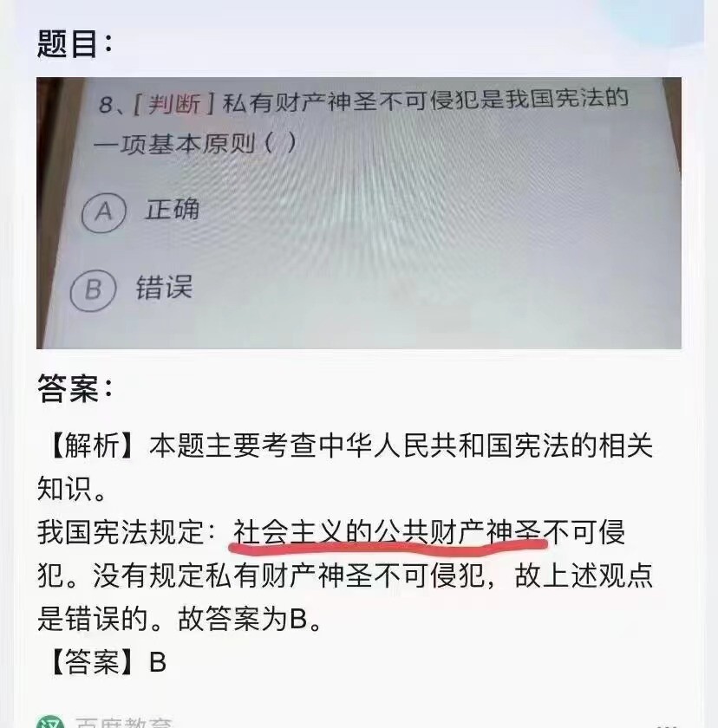This screenshot has width=718, height=728.
Task: Tap the 题目 section heading
Action: (x=75, y=43)
